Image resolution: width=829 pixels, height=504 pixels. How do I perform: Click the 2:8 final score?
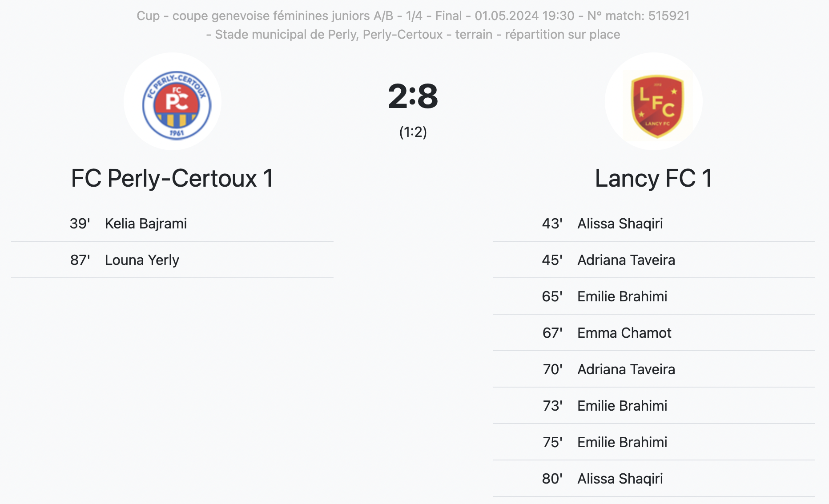[413, 96]
